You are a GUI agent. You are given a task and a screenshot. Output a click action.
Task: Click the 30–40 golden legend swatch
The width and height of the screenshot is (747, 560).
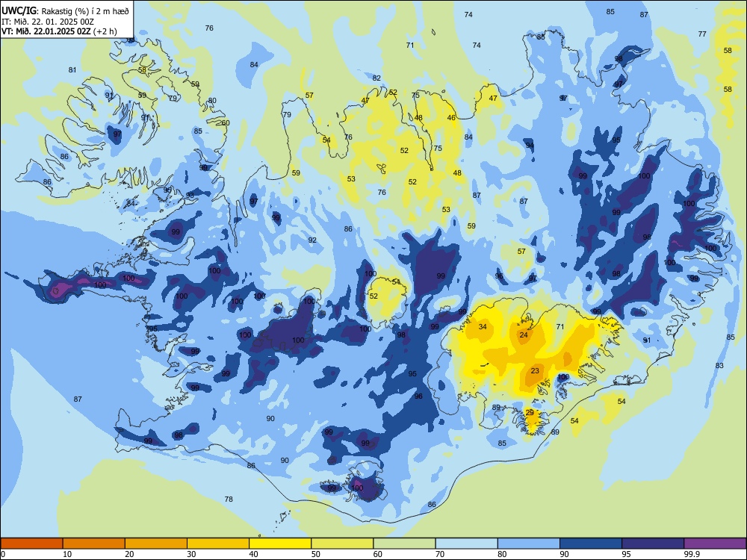point(218,544)
